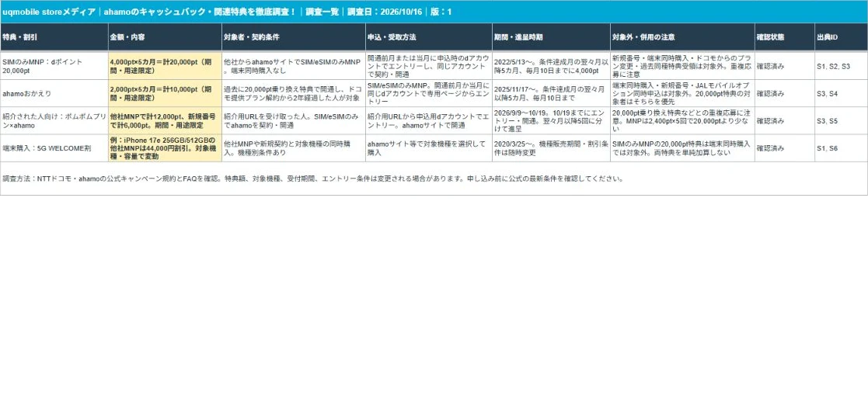The width and height of the screenshot is (868, 413).
Task: Click the 'SIMのみMNP：dポイント 20,000pt' cell
Action: pyautogui.click(x=54, y=66)
